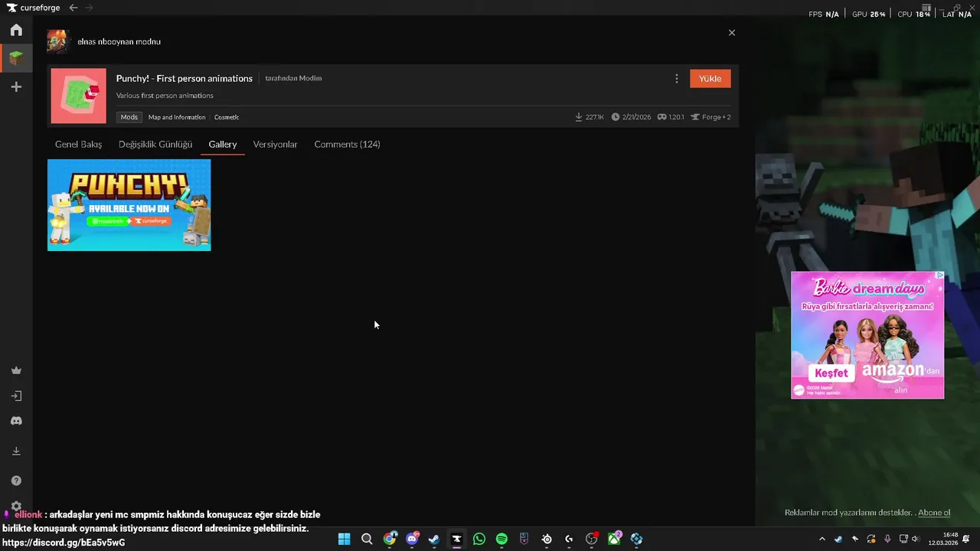Open the notification bell in the taskbar

click(966, 539)
